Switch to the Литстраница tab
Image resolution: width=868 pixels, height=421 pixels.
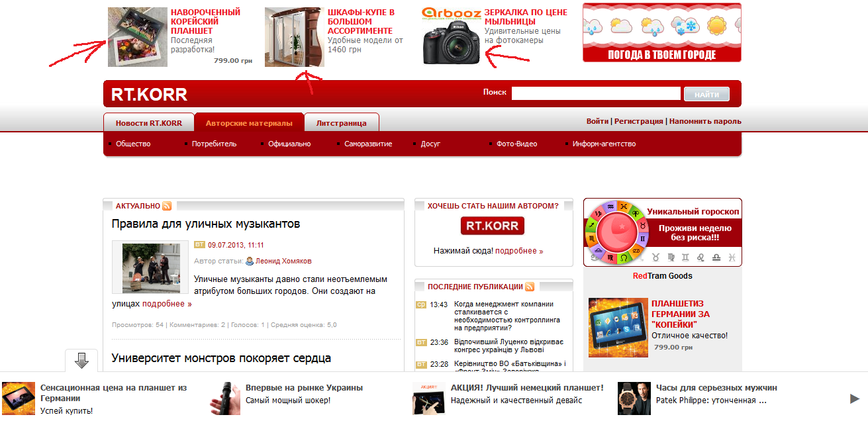341,123
